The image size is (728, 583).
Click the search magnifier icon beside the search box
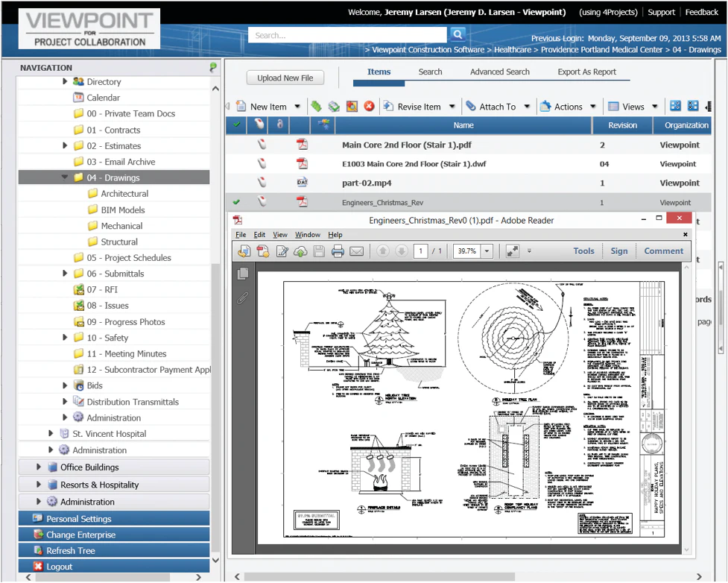(457, 34)
